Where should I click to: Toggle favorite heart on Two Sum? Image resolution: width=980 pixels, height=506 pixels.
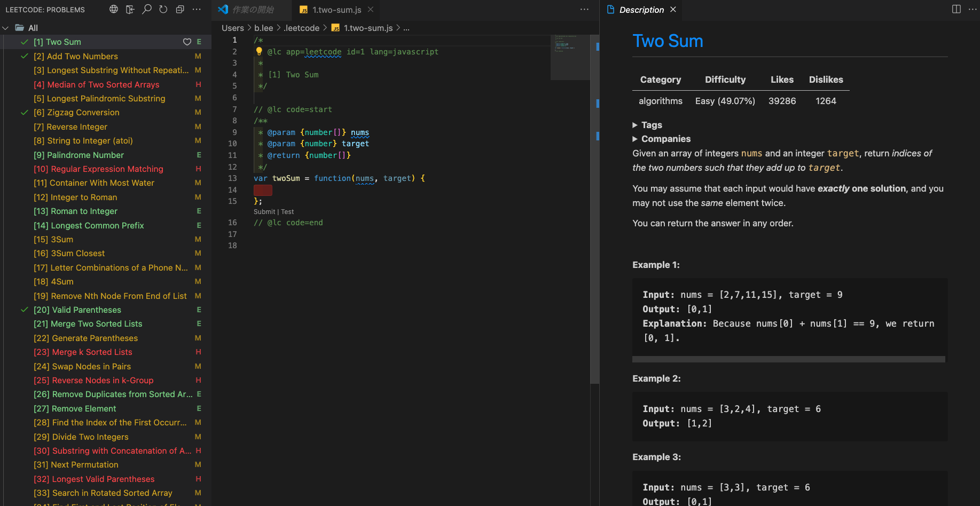click(187, 42)
